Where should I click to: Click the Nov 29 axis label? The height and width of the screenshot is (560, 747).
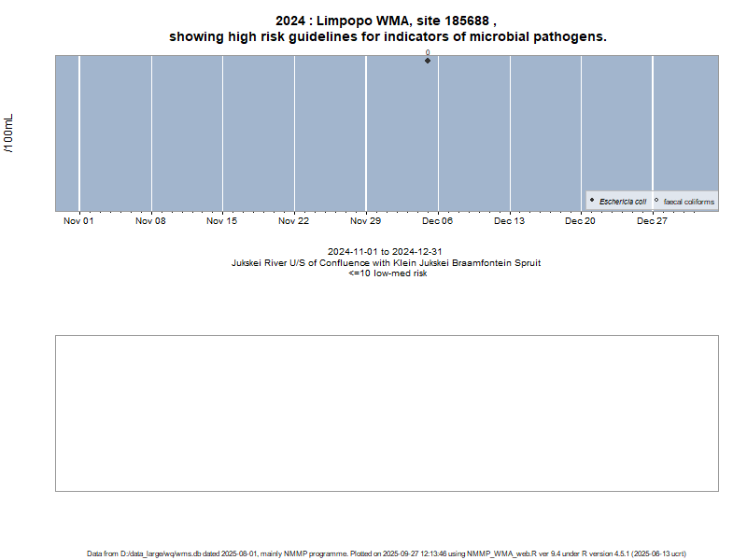pos(365,221)
